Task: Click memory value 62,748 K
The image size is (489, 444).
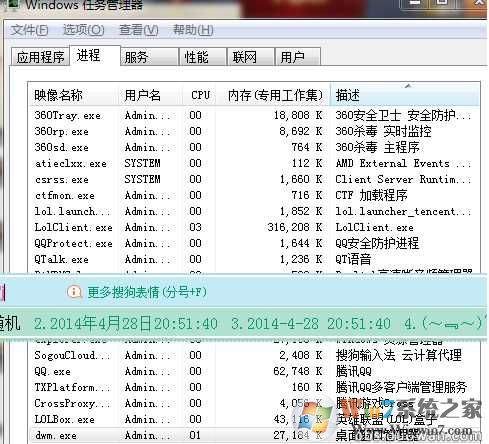Action: tap(298, 371)
